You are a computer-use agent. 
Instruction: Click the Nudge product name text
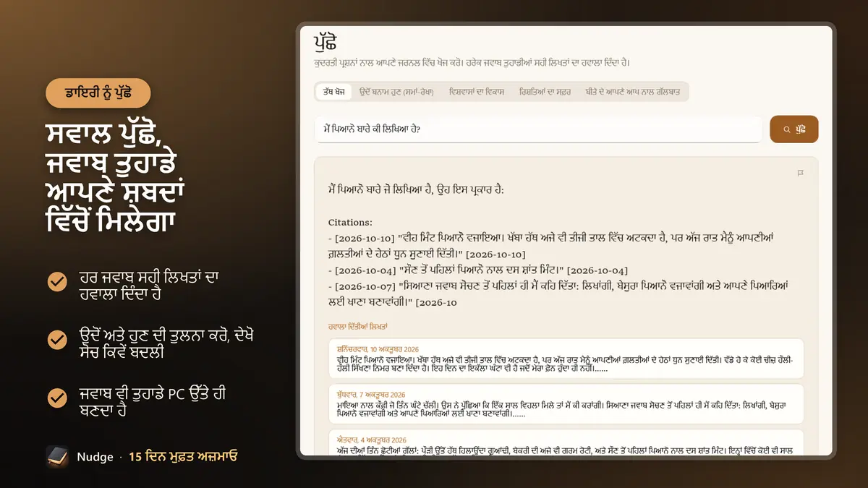point(95,457)
